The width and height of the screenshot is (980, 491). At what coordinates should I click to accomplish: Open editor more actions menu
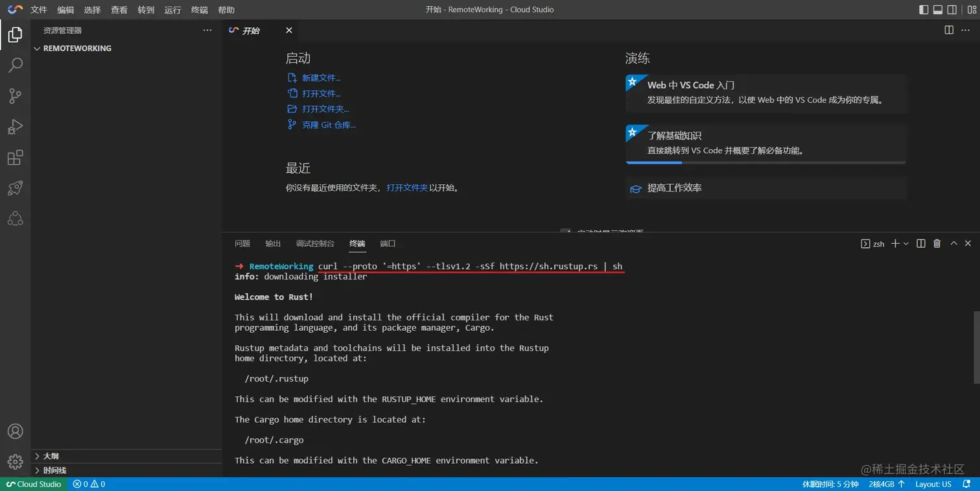coord(967,30)
